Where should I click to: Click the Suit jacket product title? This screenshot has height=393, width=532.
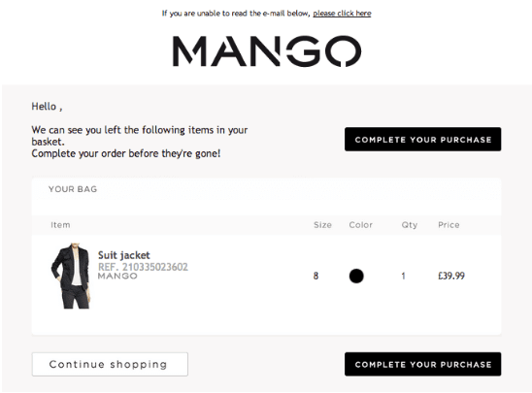click(124, 255)
